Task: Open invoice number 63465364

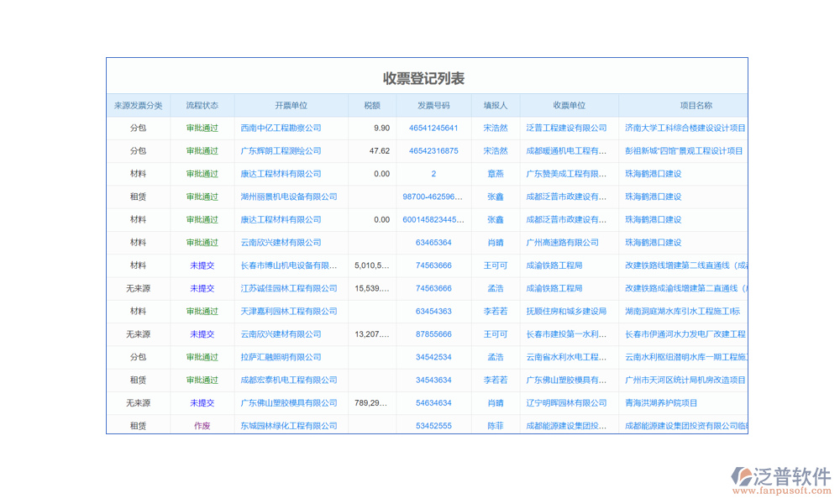Action: point(433,243)
